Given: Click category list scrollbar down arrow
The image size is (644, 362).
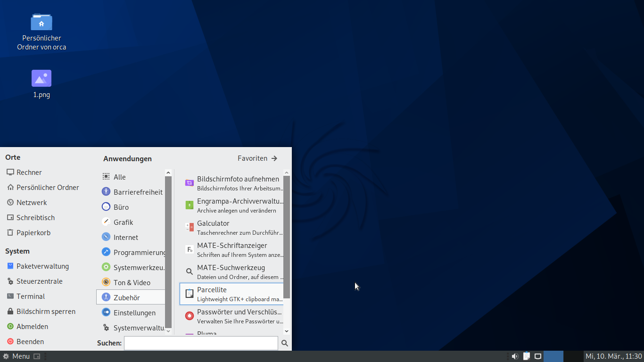Looking at the screenshot, I should (x=168, y=331).
